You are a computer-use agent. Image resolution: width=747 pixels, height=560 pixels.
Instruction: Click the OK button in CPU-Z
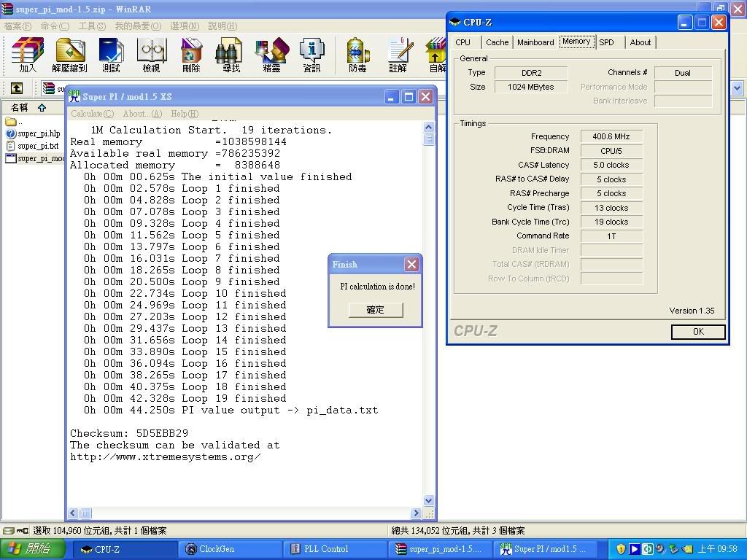698,332
